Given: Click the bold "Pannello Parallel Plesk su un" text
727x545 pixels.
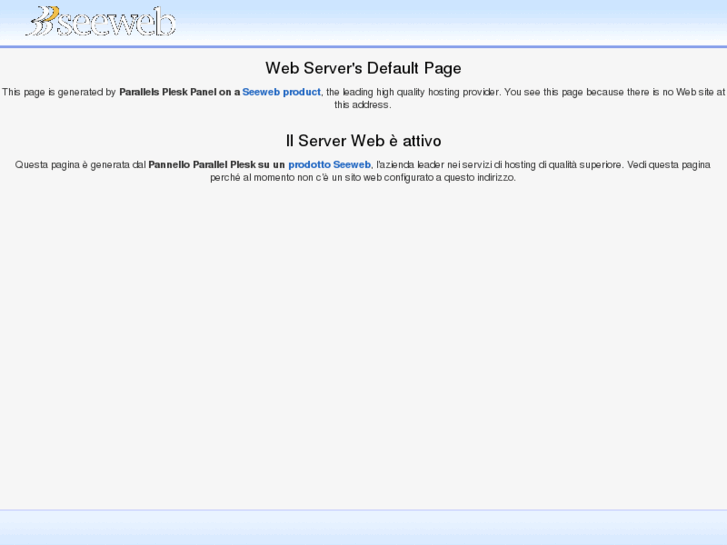Looking at the screenshot, I should click(217, 165).
